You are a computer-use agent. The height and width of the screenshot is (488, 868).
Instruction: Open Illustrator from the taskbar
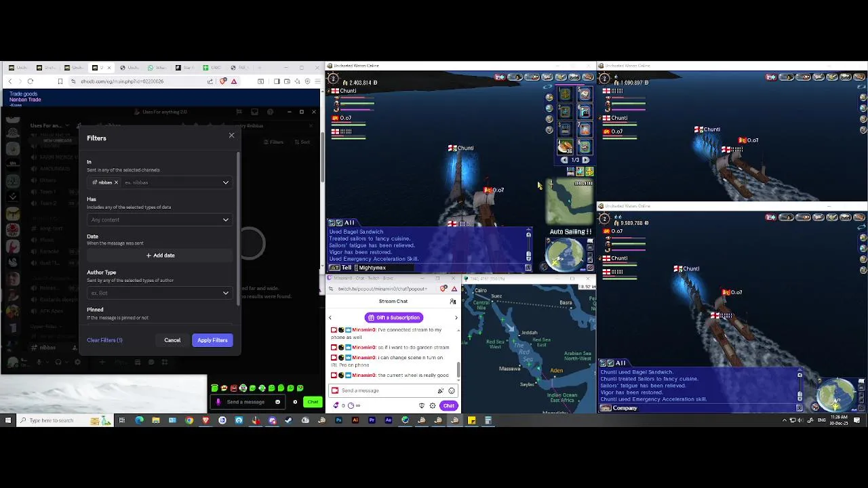pyautogui.click(x=355, y=420)
